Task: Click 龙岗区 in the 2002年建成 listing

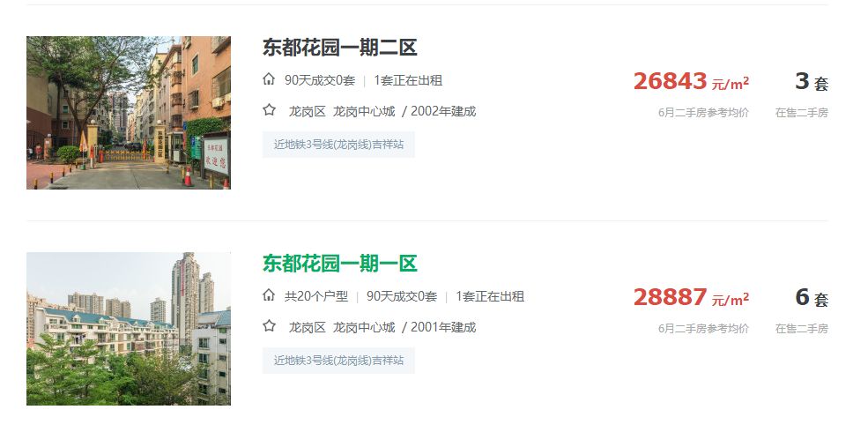Action: coord(308,111)
